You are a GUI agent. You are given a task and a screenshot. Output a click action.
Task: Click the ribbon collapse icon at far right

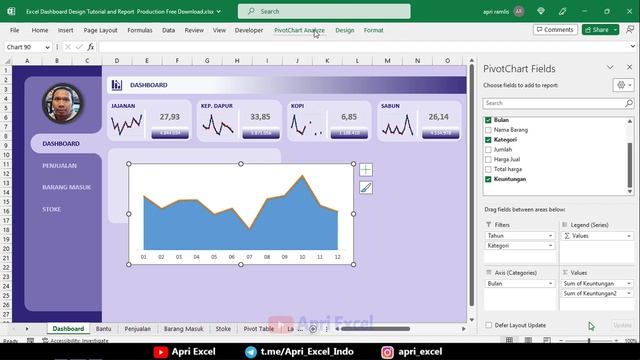click(630, 29)
